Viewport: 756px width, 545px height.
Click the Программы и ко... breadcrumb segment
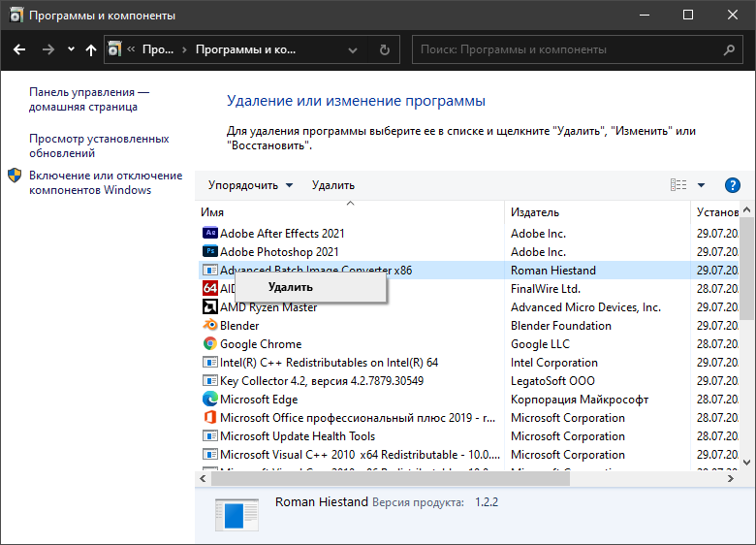click(245, 49)
